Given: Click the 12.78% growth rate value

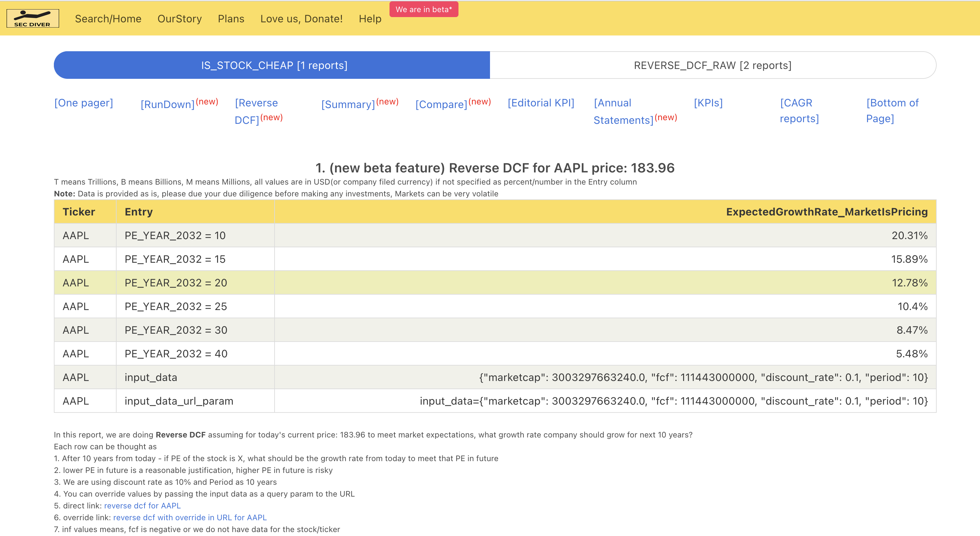Looking at the screenshot, I should click(x=910, y=283).
